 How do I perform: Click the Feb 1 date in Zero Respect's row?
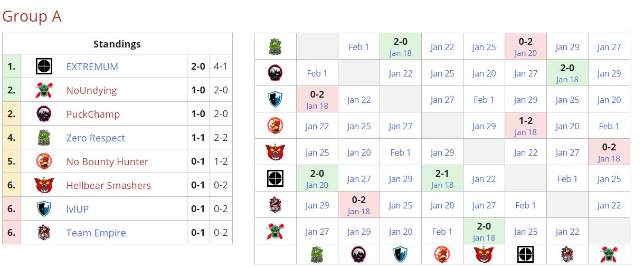[x=359, y=47]
